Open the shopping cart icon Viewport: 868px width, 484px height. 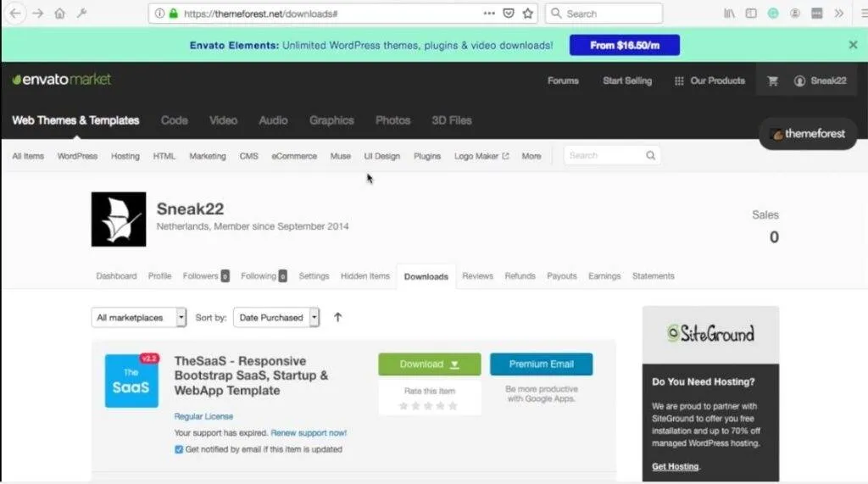[x=773, y=81]
